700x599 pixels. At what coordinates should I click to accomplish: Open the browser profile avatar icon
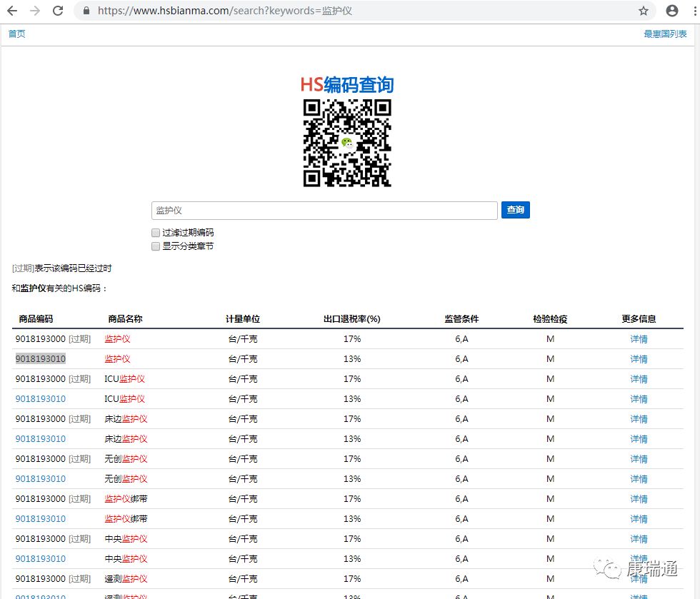pyautogui.click(x=672, y=11)
